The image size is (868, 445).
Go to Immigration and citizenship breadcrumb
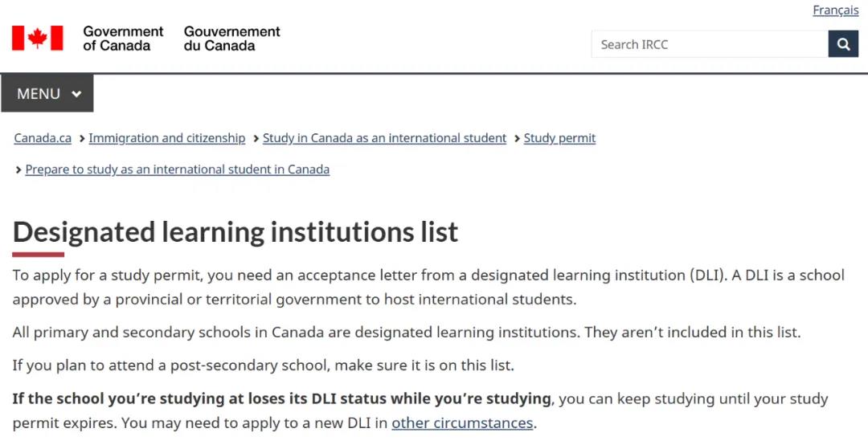coord(166,138)
